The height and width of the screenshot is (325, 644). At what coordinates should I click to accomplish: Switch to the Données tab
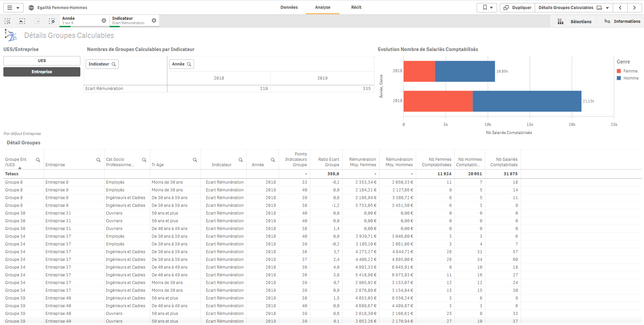(289, 7)
